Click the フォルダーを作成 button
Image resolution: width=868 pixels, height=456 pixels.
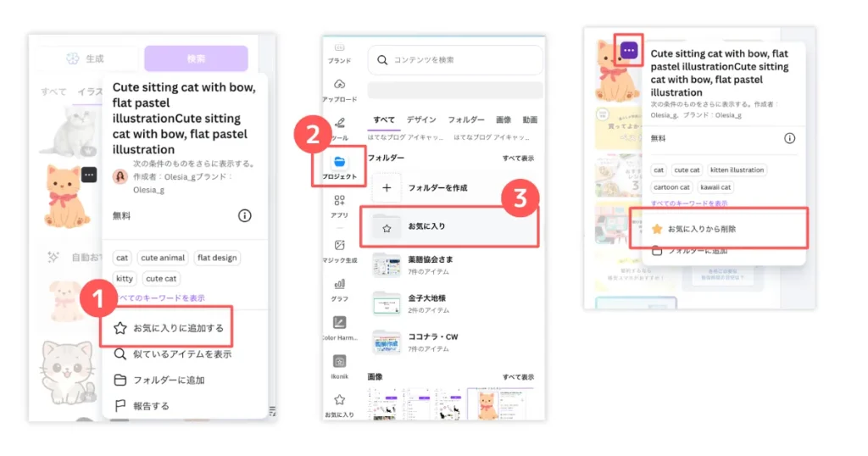click(437, 187)
